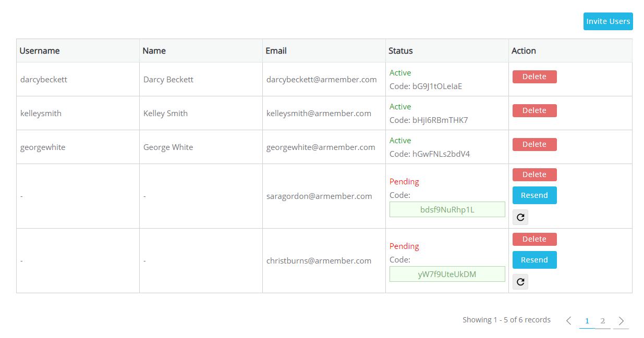Switch to page 2 of records
This screenshot has height=338, width=644.
tap(603, 321)
